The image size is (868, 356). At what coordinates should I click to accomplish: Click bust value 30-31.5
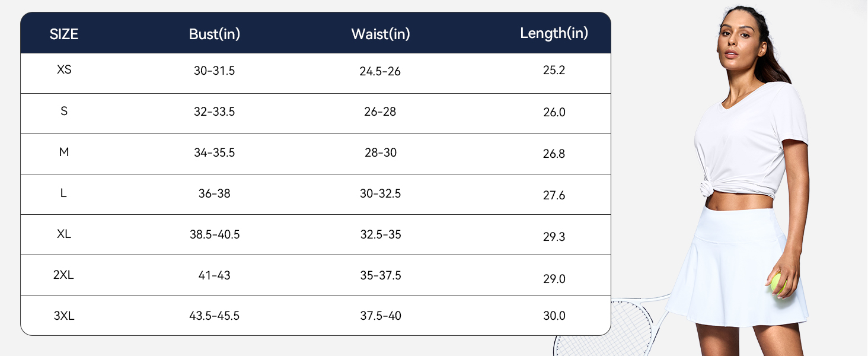[x=215, y=71]
